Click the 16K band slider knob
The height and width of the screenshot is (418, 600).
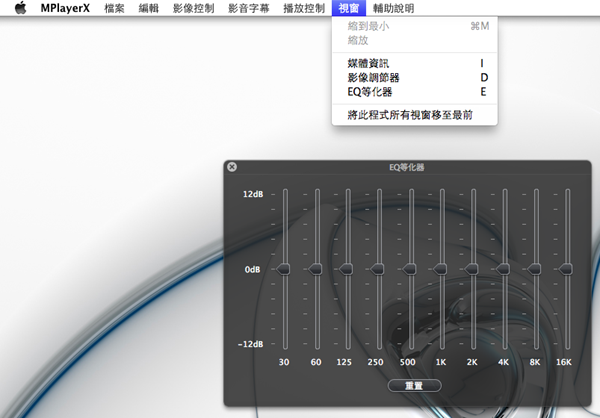click(x=566, y=269)
